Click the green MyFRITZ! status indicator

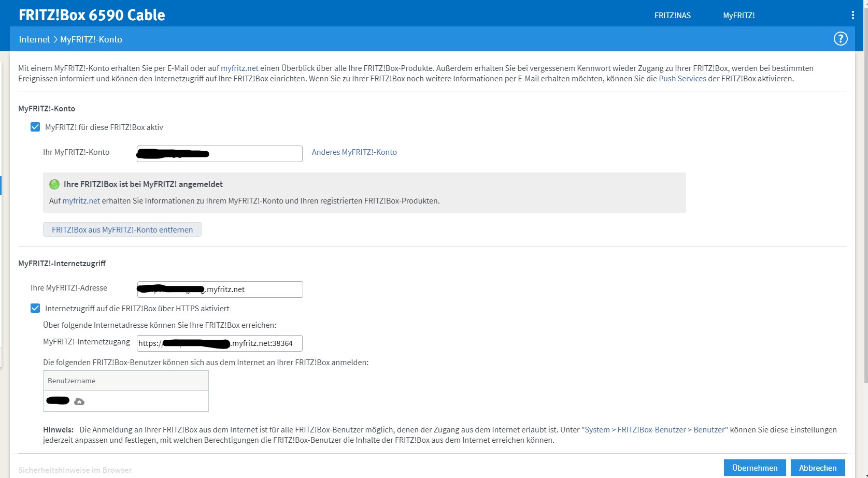54,184
